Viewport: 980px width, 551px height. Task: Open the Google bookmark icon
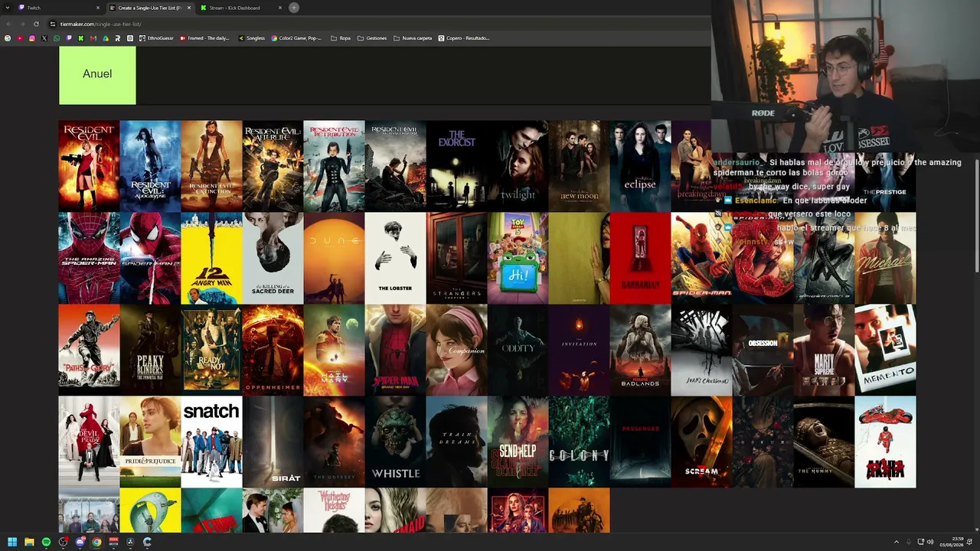pyautogui.click(x=8, y=38)
